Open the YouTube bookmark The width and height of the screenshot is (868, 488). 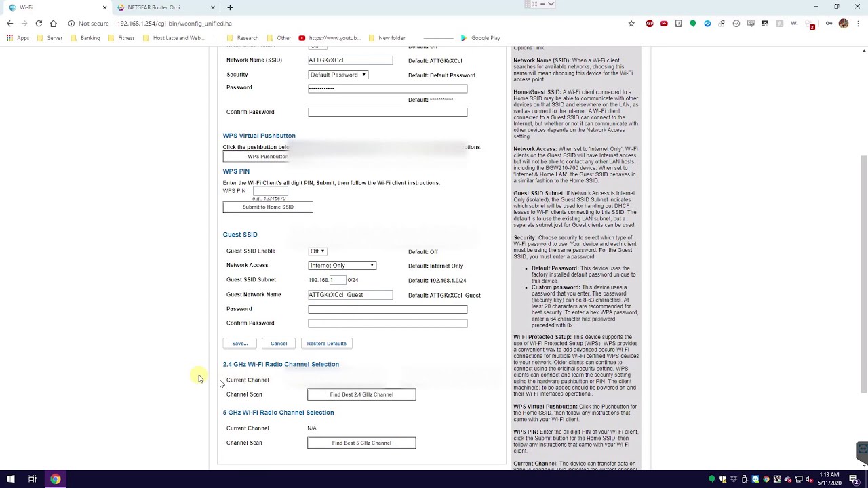click(x=330, y=38)
